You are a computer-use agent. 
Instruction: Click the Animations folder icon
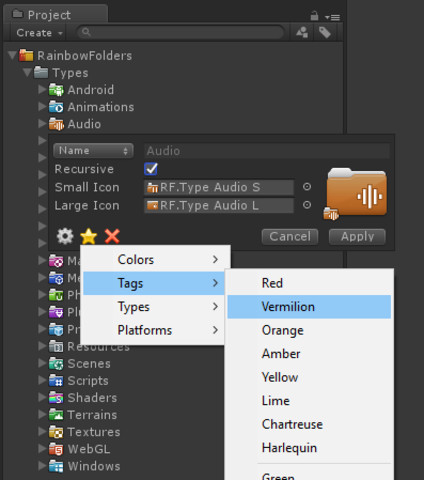56,107
